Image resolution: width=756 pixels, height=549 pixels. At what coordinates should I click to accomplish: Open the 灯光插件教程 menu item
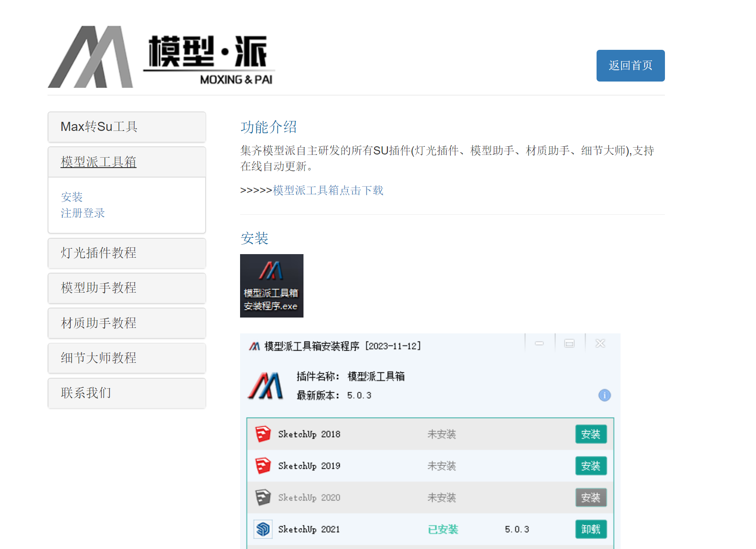pyautogui.click(x=127, y=253)
